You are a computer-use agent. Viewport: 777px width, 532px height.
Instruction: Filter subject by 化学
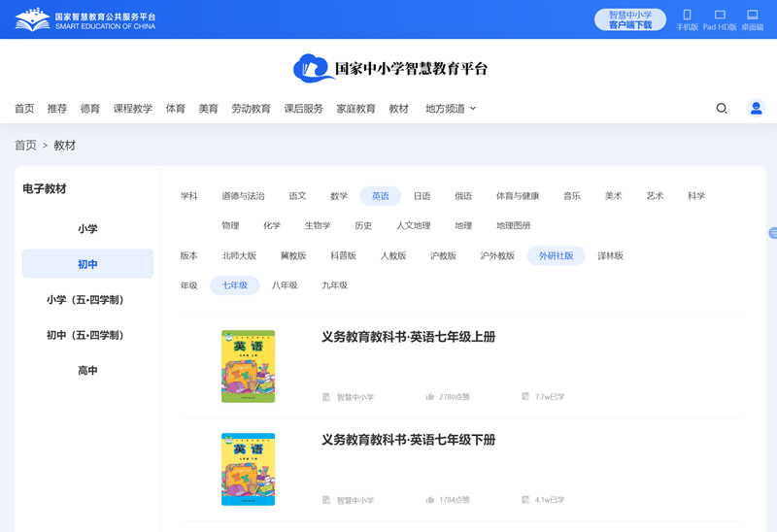tap(272, 226)
